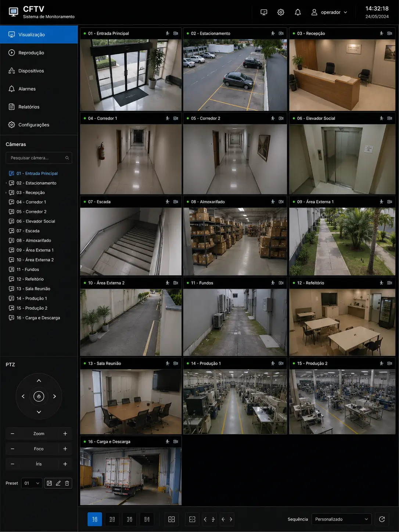Click the Pesquisar câmera search field
This screenshot has width=399, height=532.
point(39,158)
